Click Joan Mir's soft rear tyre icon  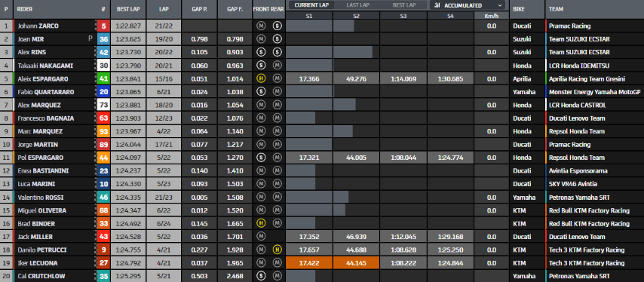click(x=277, y=39)
